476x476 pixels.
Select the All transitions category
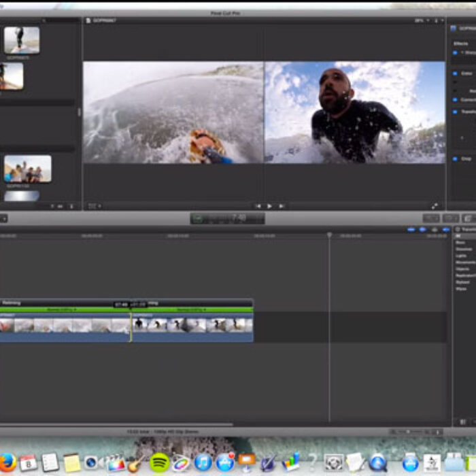click(x=458, y=236)
